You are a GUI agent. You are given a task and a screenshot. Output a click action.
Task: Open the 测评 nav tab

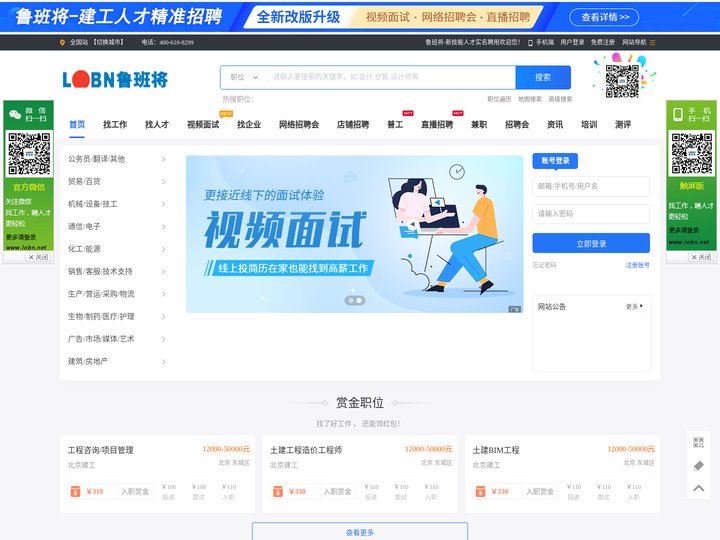623,124
